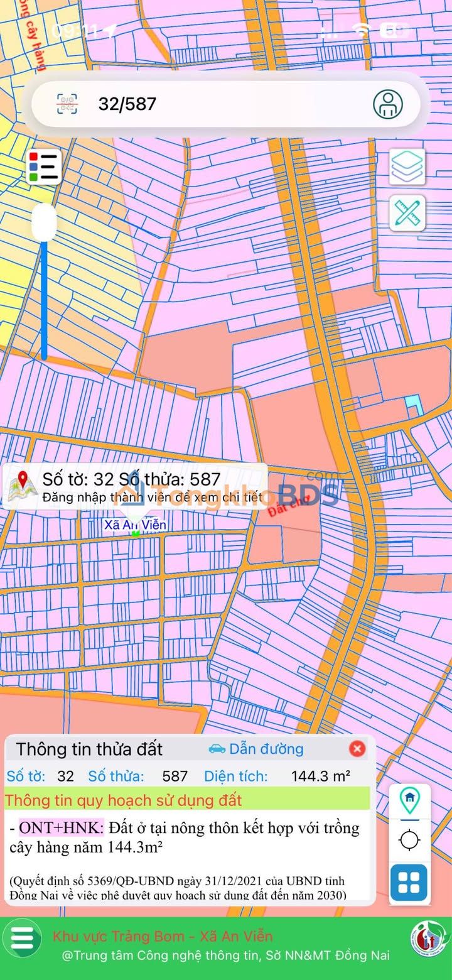This screenshot has height=980, width=452.
Task: Tap the QR scan icon in search bar
Action: (67, 104)
